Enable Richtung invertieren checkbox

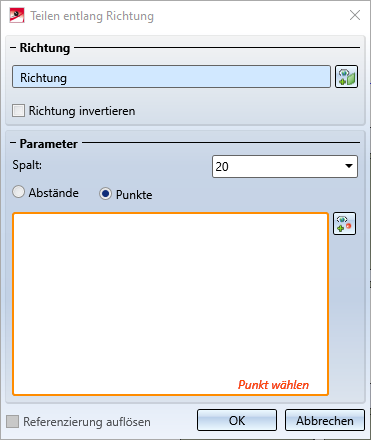click(x=18, y=111)
